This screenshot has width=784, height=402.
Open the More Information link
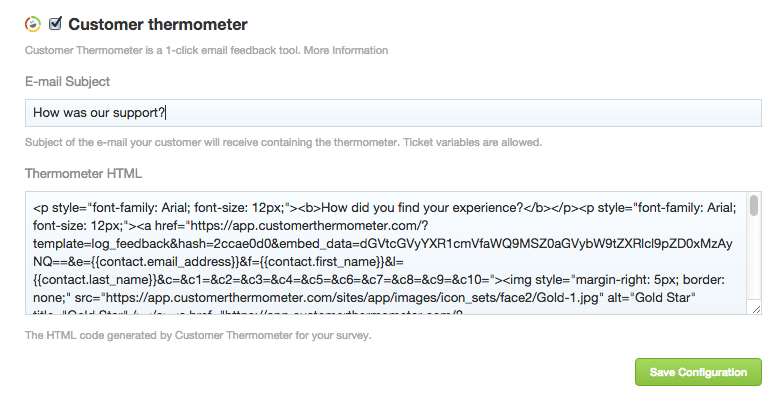(346, 50)
